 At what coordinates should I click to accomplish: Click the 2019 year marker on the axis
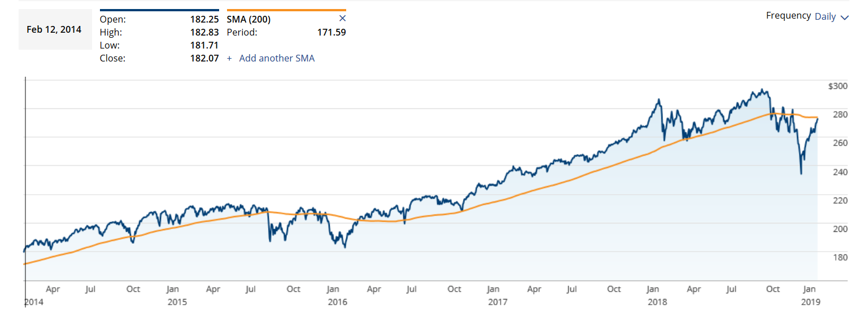click(x=810, y=302)
